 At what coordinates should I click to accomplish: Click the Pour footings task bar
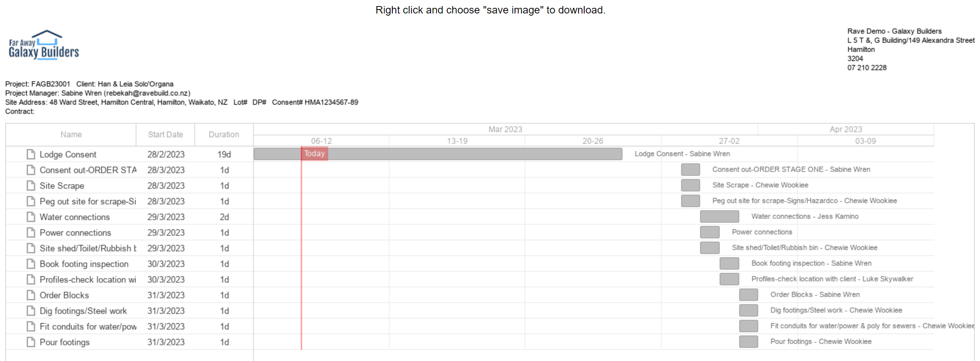[x=748, y=341]
